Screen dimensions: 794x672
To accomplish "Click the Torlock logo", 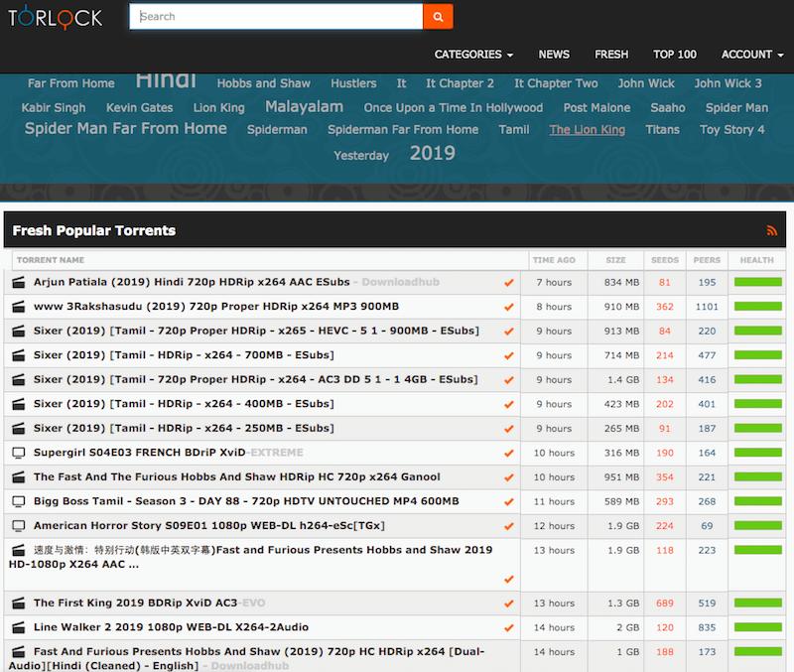I will click(x=59, y=17).
